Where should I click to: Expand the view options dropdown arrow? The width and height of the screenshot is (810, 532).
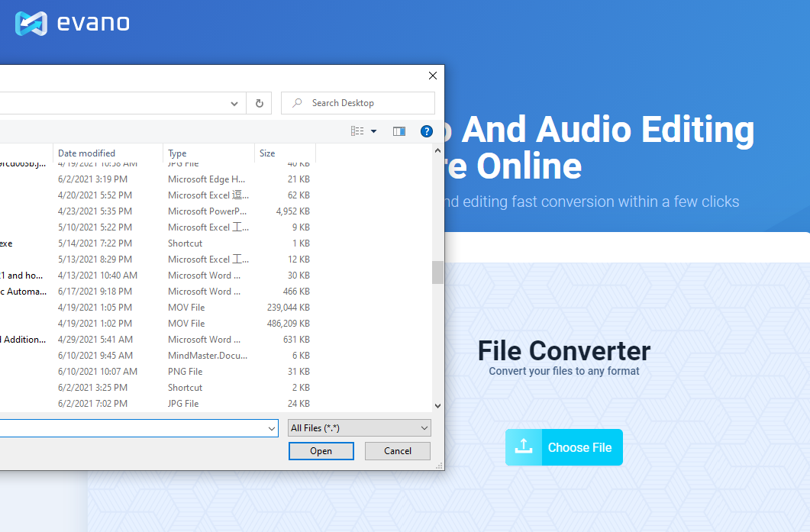pos(373,131)
